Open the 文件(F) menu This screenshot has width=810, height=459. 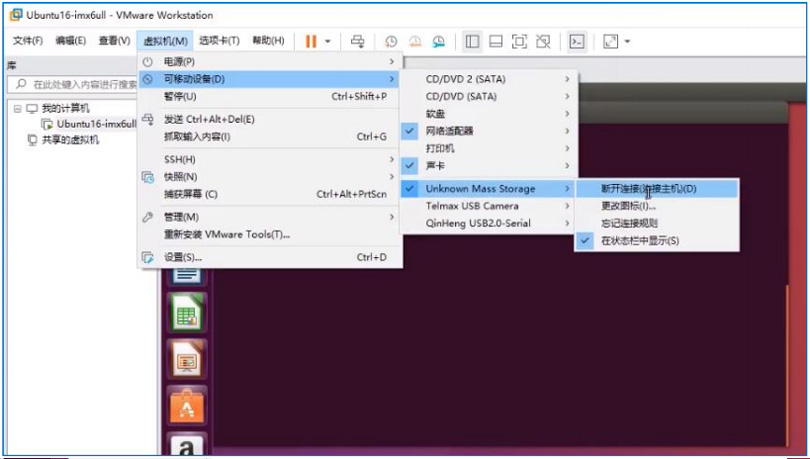(x=28, y=41)
